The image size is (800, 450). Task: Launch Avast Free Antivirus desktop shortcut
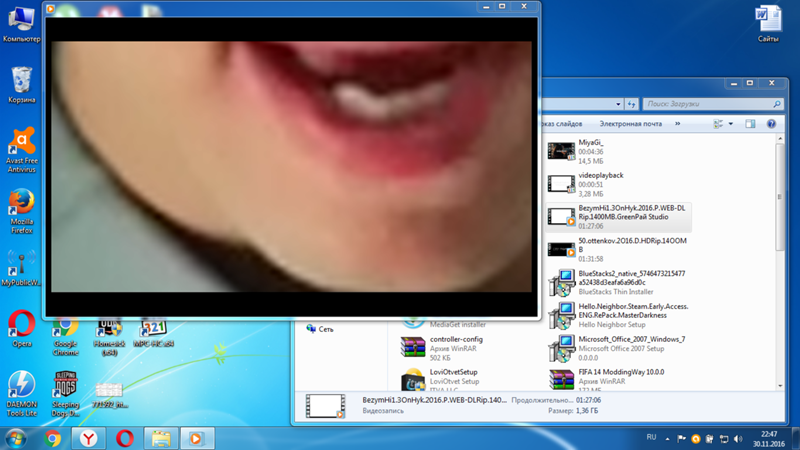point(21,150)
